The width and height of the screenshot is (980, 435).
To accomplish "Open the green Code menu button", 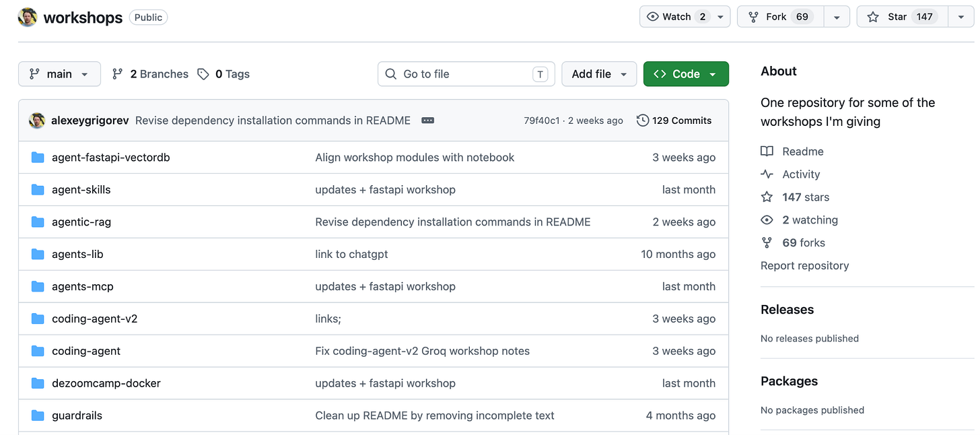I will coord(686,74).
